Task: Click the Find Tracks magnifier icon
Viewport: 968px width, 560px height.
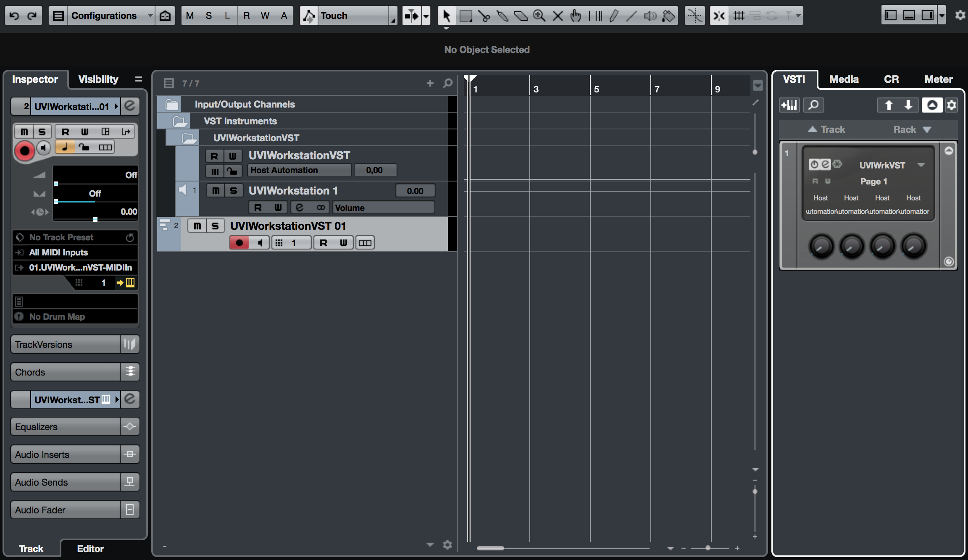Action: coord(448,83)
